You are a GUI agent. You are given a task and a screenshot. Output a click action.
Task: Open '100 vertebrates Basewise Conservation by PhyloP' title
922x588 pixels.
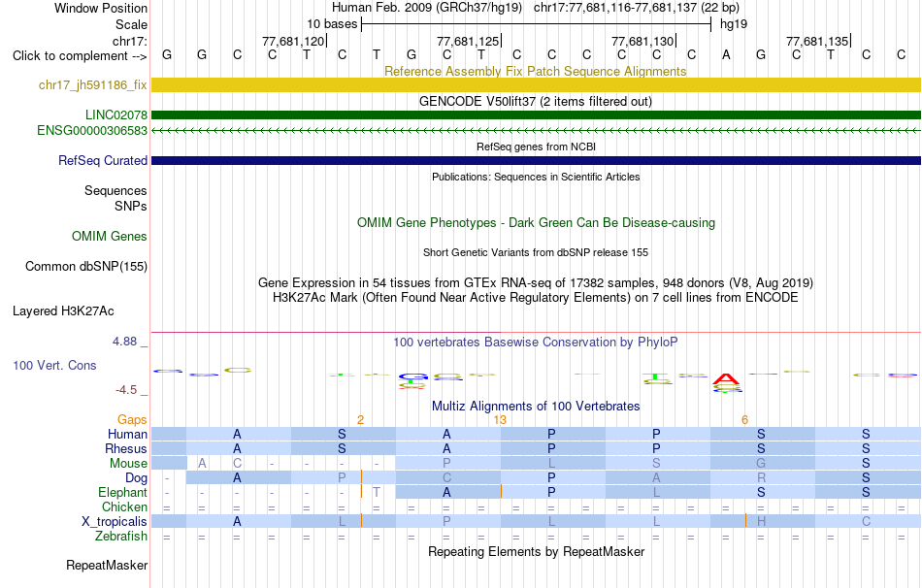pyautogui.click(x=536, y=343)
